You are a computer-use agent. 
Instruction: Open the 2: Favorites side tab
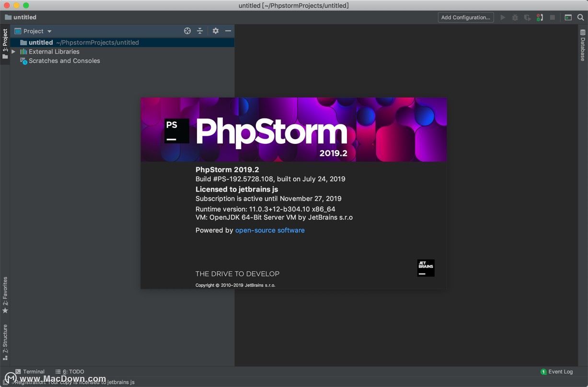(x=5, y=295)
